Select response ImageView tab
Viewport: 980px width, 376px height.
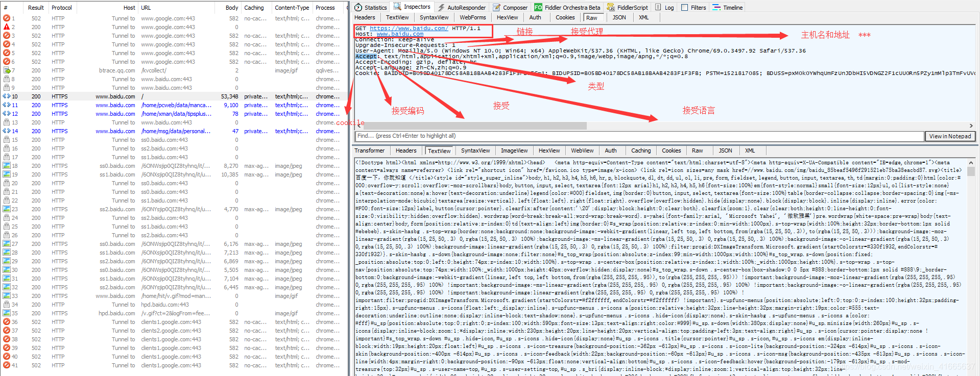tap(514, 151)
